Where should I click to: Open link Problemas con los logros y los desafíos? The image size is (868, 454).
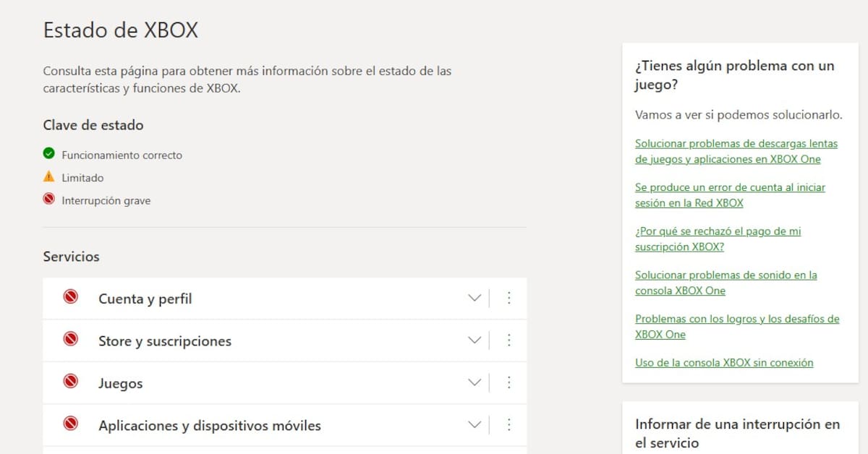click(737, 327)
